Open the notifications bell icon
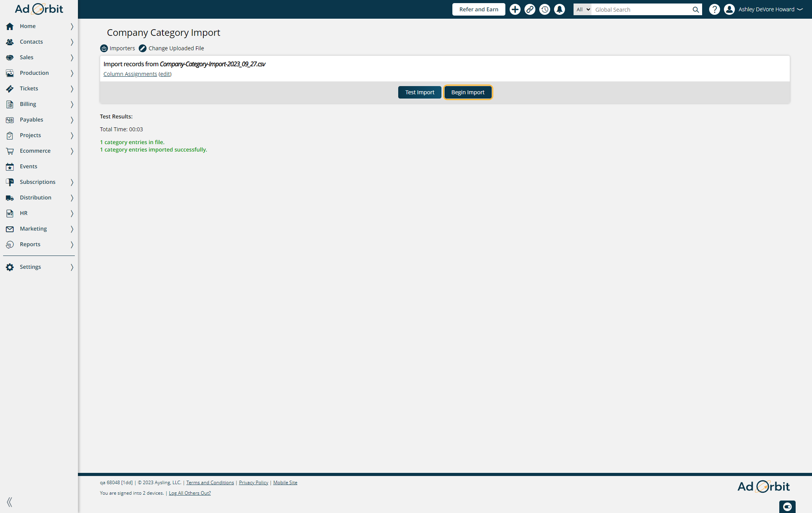Screen dimensions: 812x513 560,9
